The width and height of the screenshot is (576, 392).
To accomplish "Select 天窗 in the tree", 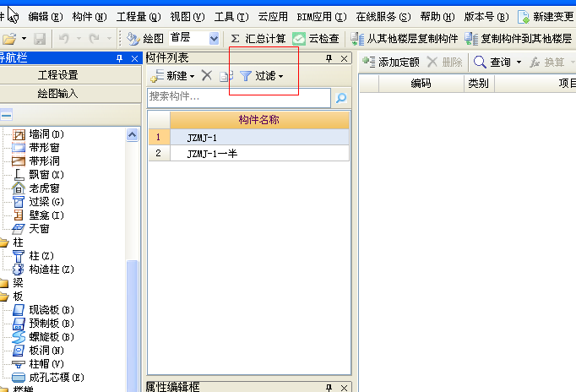I will [31, 229].
